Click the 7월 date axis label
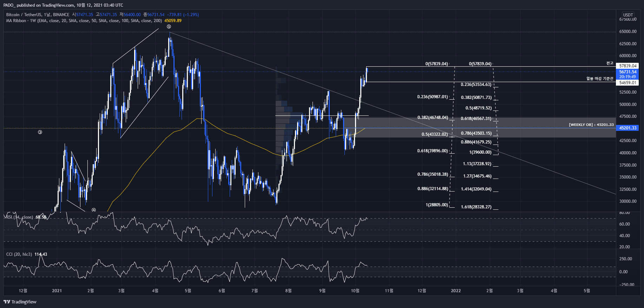Screen dimensions: 644x308 [x=255, y=290]
